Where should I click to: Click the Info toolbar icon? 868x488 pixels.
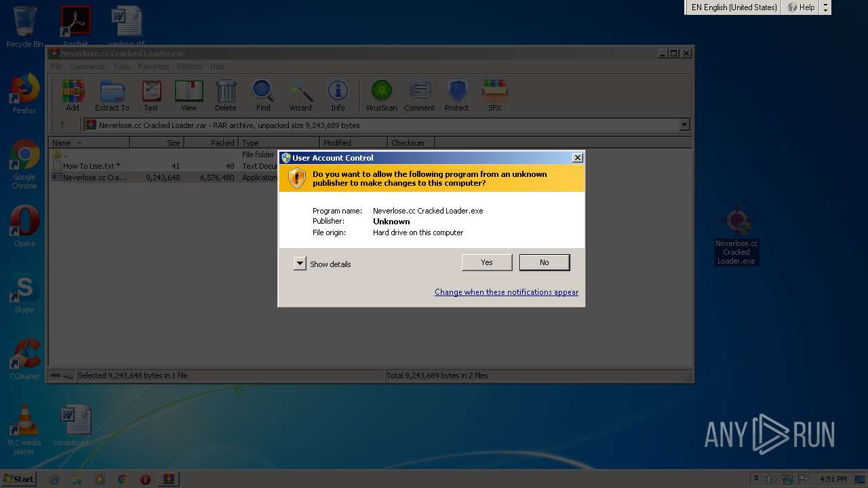pyautogui.click(x=338, y=96)
